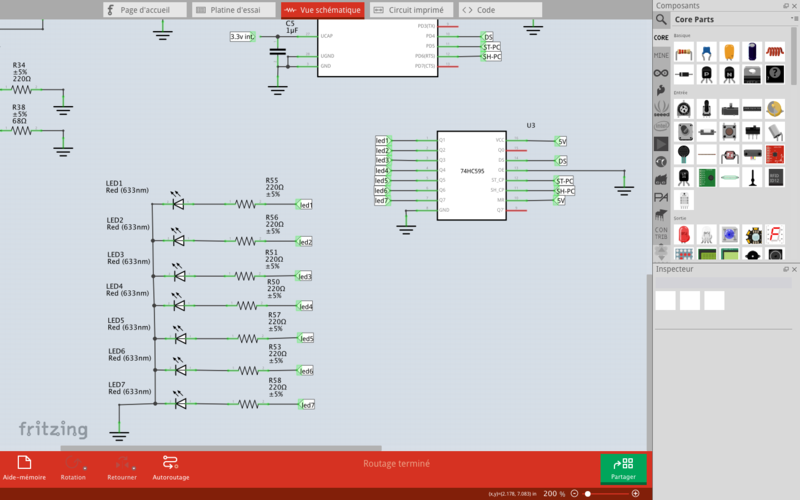
Task: Click the zoom in plus button
Action: [x=635, y=494]
